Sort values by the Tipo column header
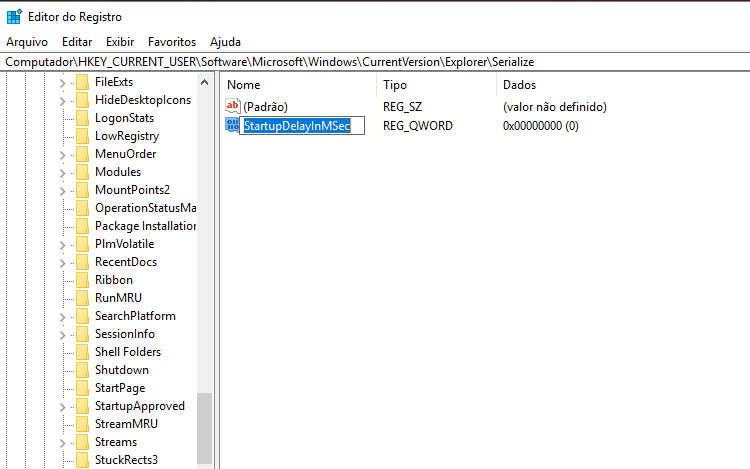The width and height of the screenshot is (750, 469). pos(436,85)
